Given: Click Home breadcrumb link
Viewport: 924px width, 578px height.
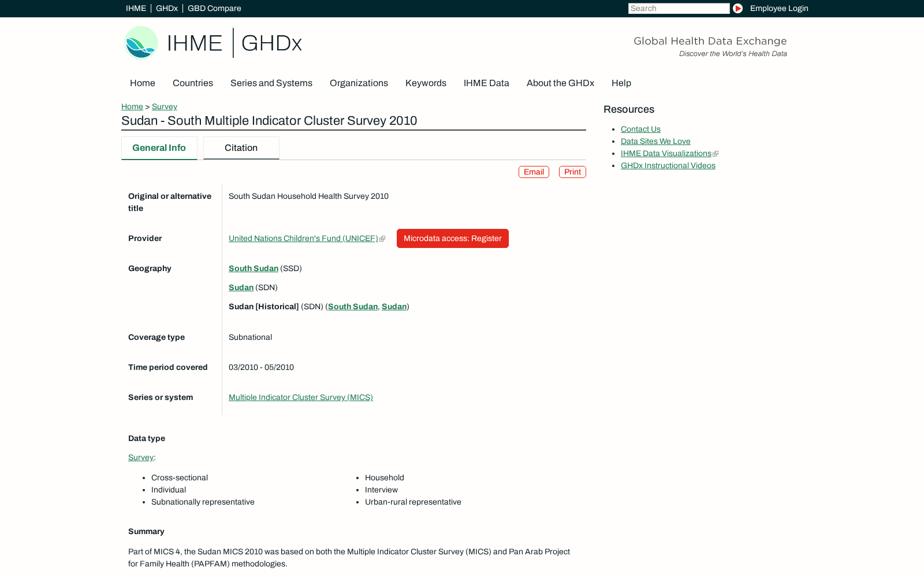Looking at the screenshot, I should coord(132,106).
